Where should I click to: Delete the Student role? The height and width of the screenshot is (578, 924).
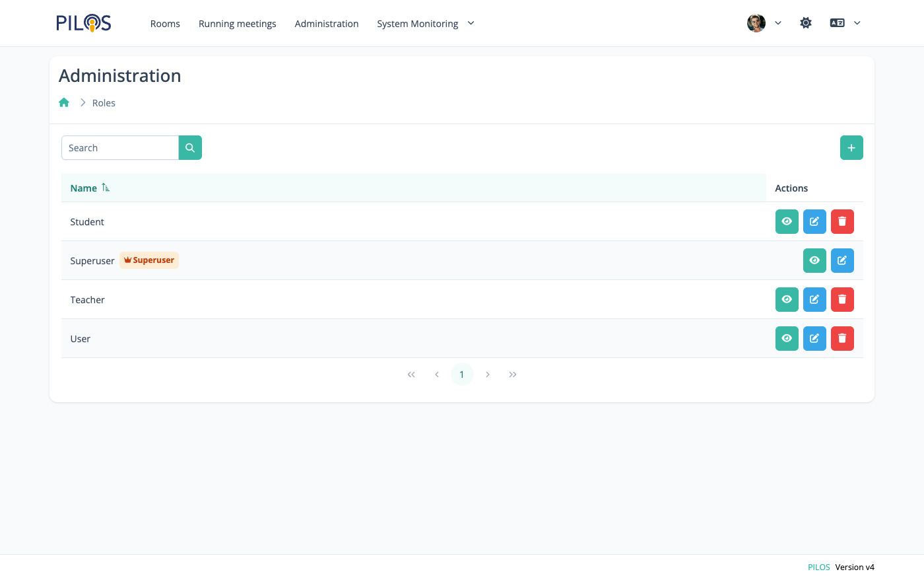[842, 222]
